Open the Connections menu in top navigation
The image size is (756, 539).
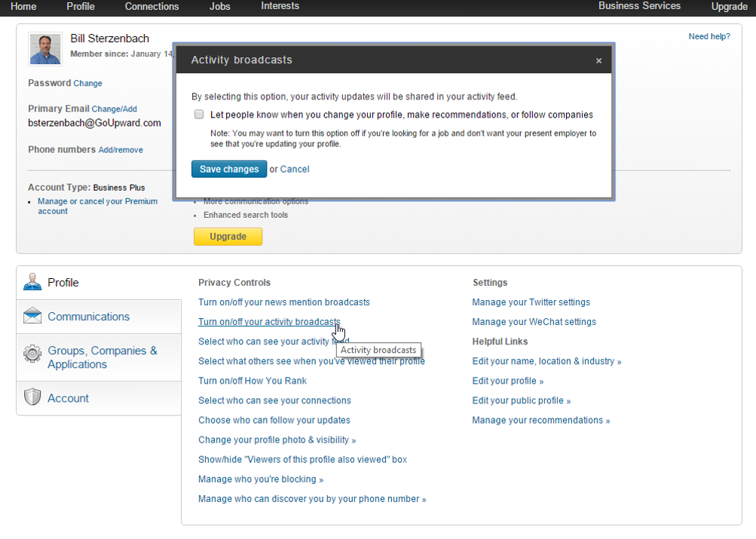[x=152, y=7]
